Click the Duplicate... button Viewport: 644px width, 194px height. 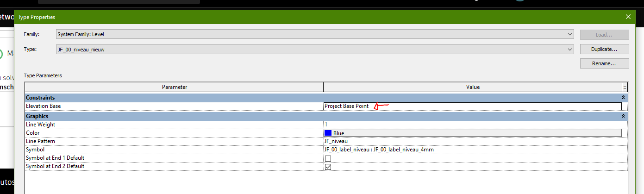tap(604, 49)
